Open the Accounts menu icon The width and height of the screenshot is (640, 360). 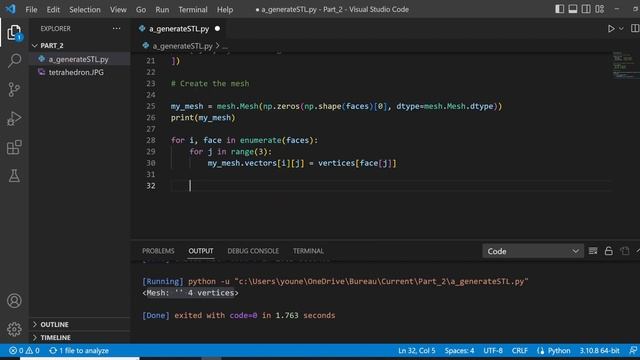click(14, 301)
